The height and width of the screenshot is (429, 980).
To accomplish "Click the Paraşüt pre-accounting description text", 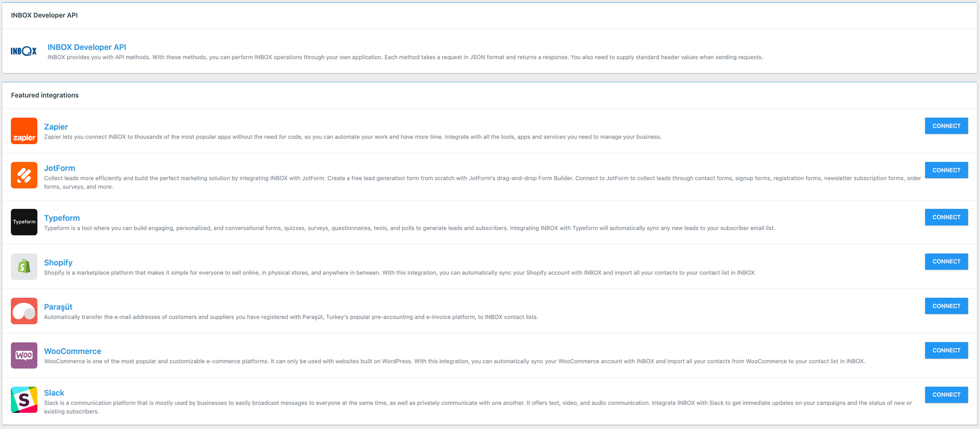I will point(291,317).
